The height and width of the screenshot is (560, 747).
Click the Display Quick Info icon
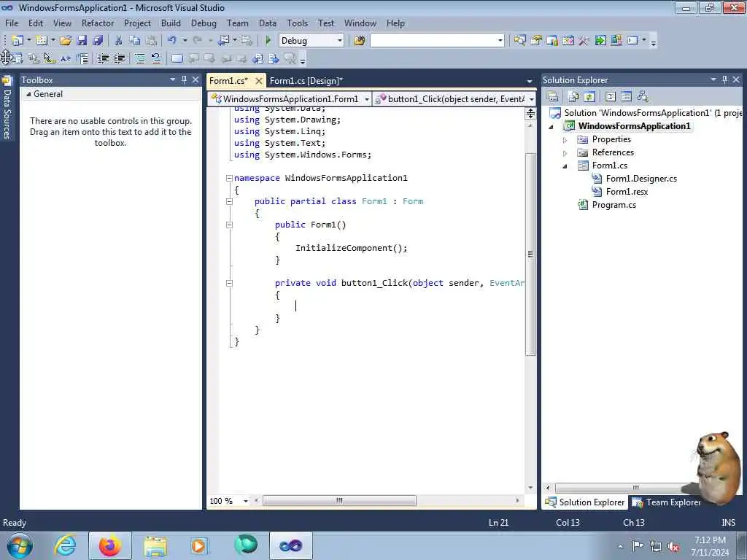click(x=49, y=58)
